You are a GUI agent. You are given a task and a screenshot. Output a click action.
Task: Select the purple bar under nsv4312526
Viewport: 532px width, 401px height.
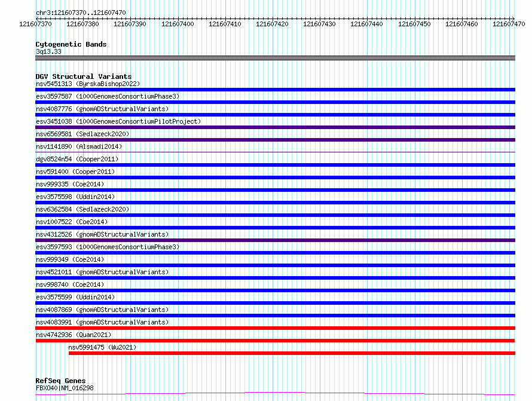tap(275, 240)
